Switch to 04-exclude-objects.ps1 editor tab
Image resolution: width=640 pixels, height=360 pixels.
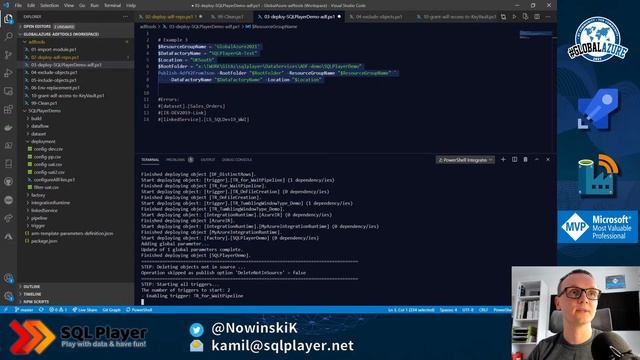coord(379,17)
